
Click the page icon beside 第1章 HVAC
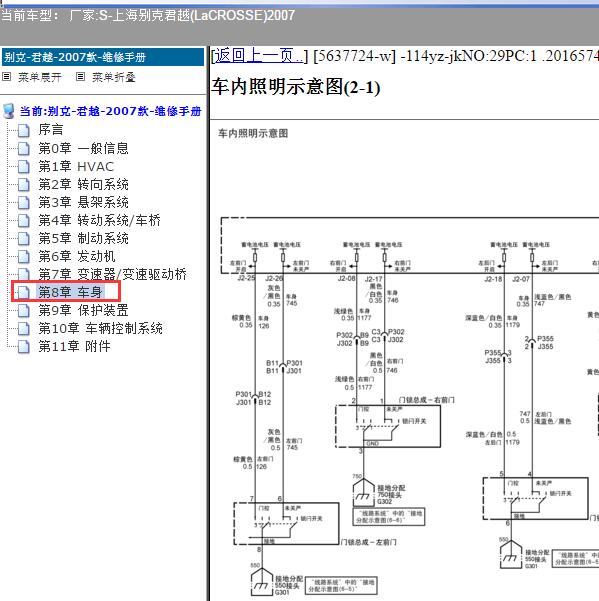(24, 166)
